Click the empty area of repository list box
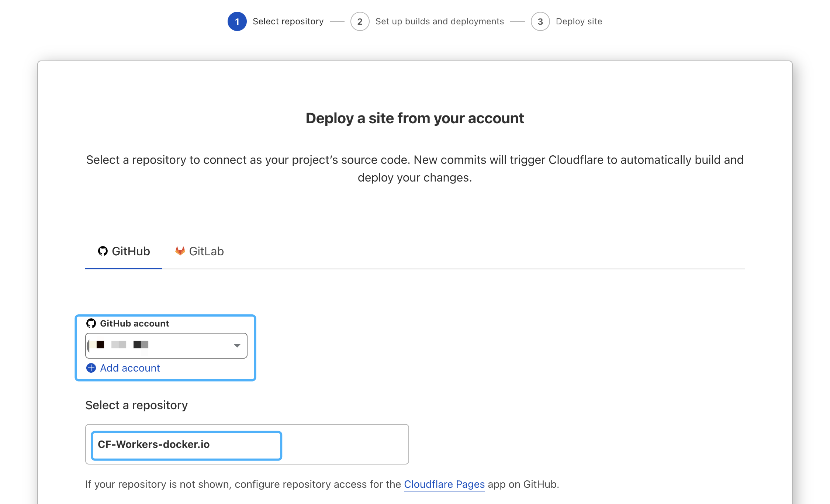The width and height of the screenshot is (830, 504). [345, 444]
